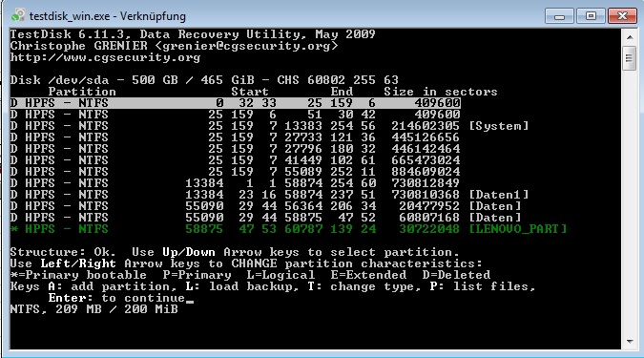Select [Daten] partition row sized 60807168
This screenshot has height=358, width=644.
coord(266,218)
